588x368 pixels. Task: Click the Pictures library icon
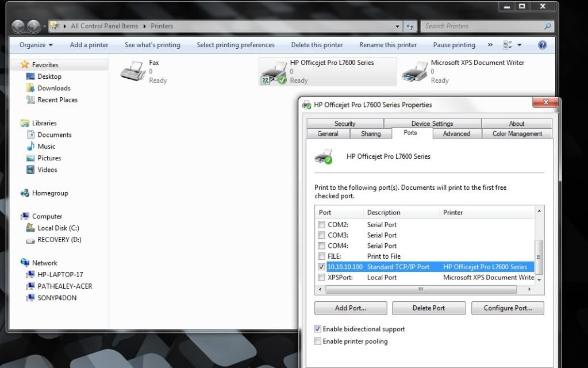pyautogui.click(x=30, y=158)
